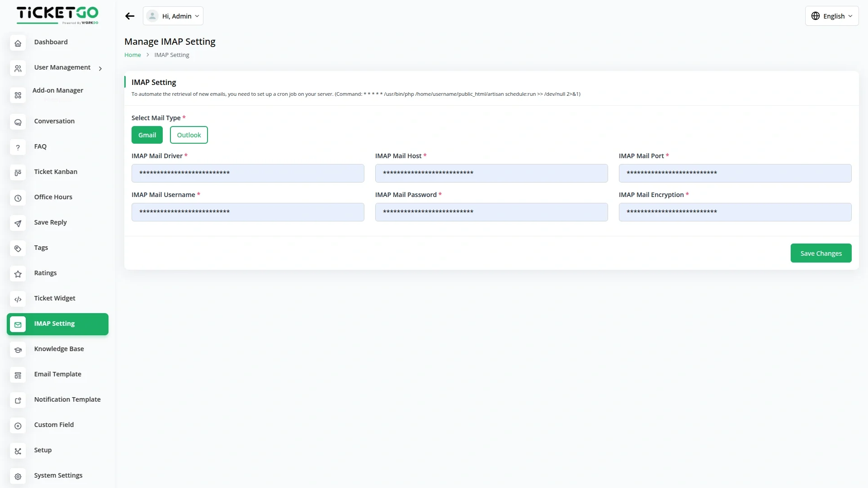
Task: Click the IMAP Mail Host field
Action: tap(491, 174)
